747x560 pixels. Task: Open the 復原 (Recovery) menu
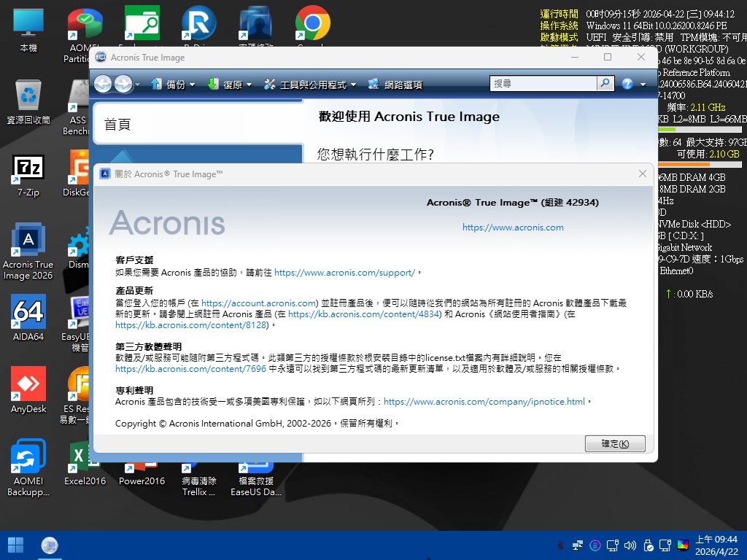point(229,85)
